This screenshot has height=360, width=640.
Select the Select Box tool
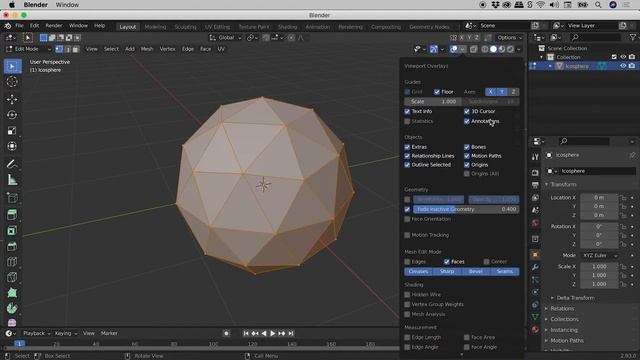point(12,66)
